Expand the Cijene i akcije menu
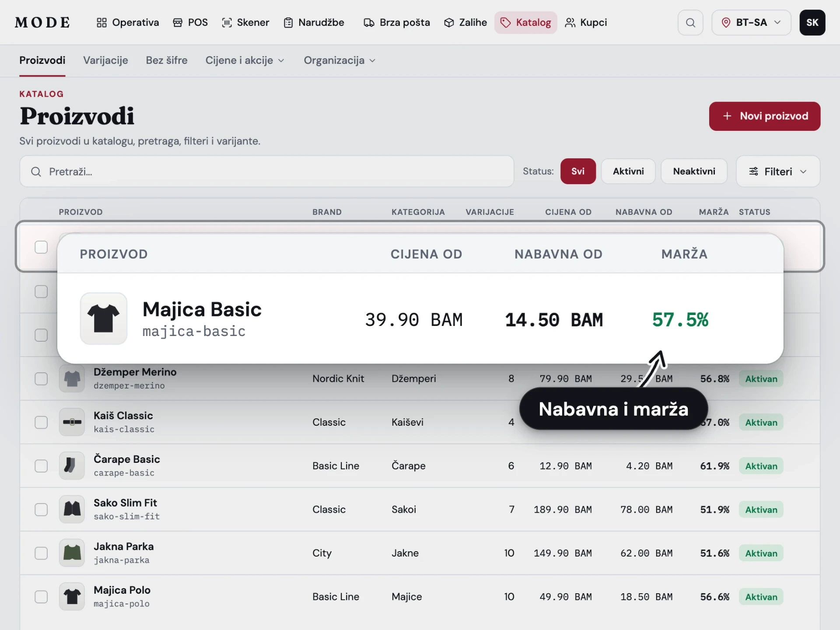 click(245, 60)
